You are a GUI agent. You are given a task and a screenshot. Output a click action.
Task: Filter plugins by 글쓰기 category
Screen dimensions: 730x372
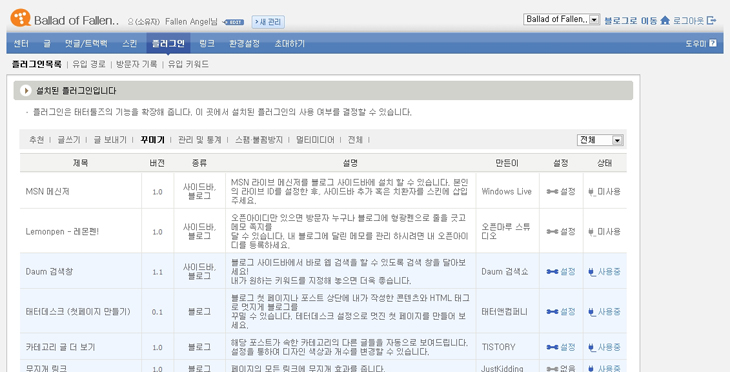coord(69,140)
